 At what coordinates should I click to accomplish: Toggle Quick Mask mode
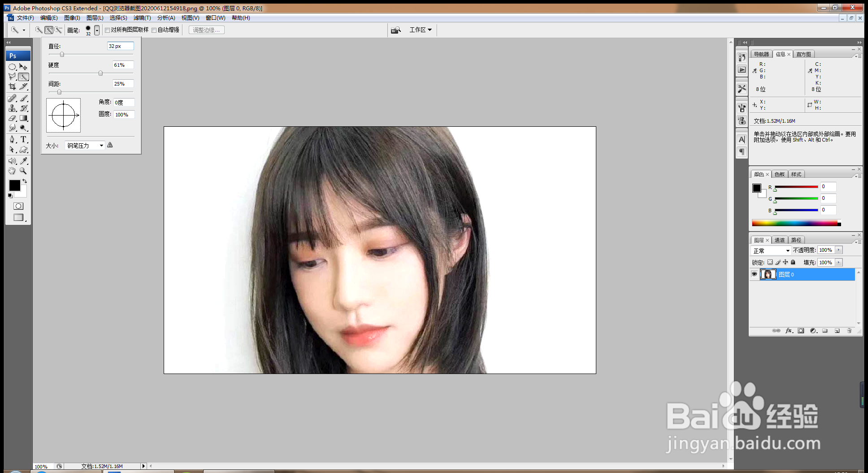(x=18, y=206)
